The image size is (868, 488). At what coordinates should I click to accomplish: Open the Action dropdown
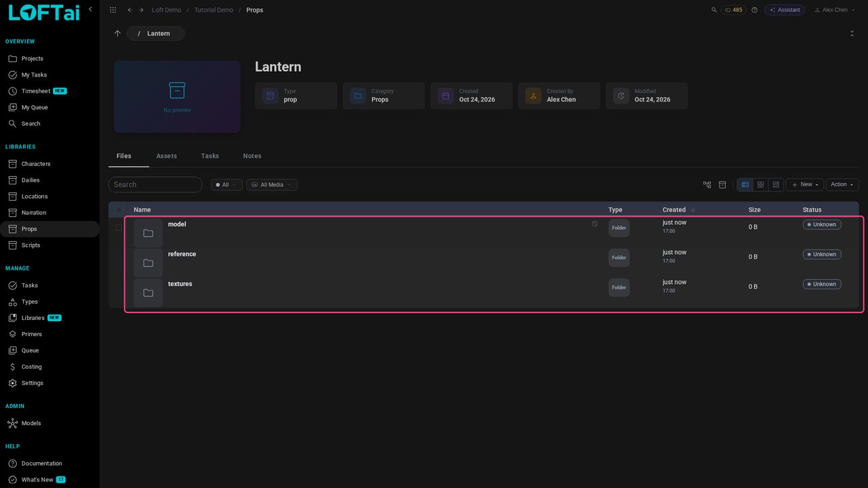pos(842,184)
